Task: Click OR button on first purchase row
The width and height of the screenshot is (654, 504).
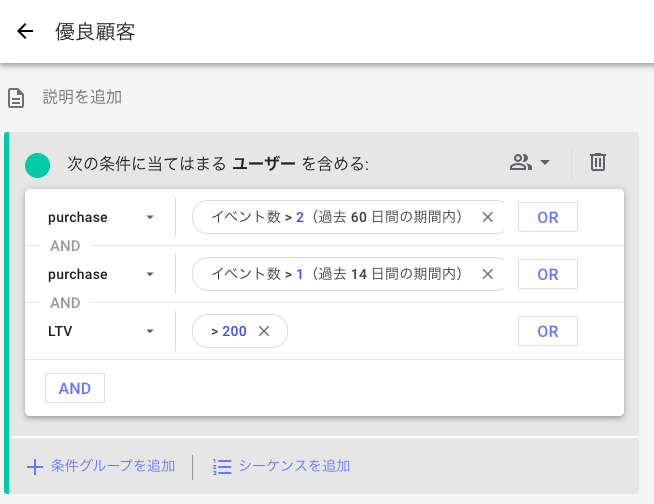Action: click(x=547, y=217)
